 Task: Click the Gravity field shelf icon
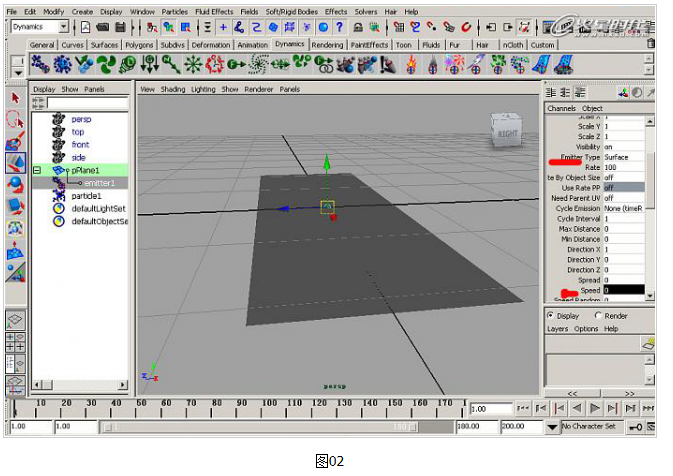(x=150, y=64)
